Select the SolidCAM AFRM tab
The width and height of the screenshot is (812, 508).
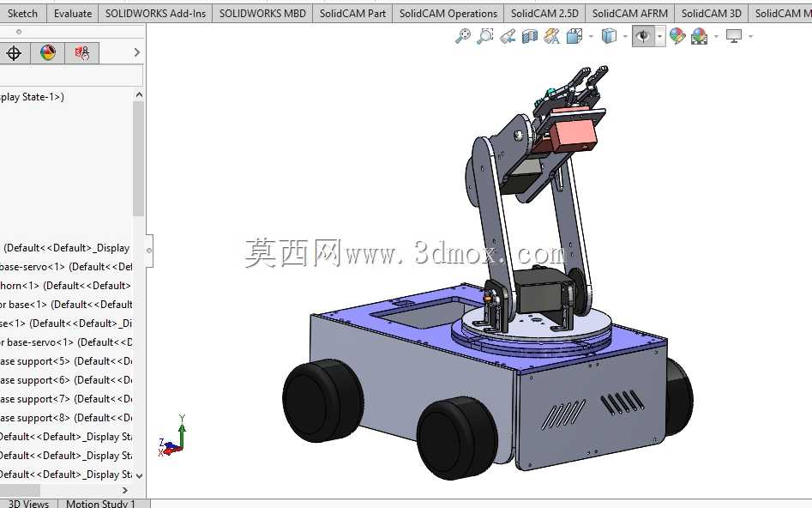629,14
